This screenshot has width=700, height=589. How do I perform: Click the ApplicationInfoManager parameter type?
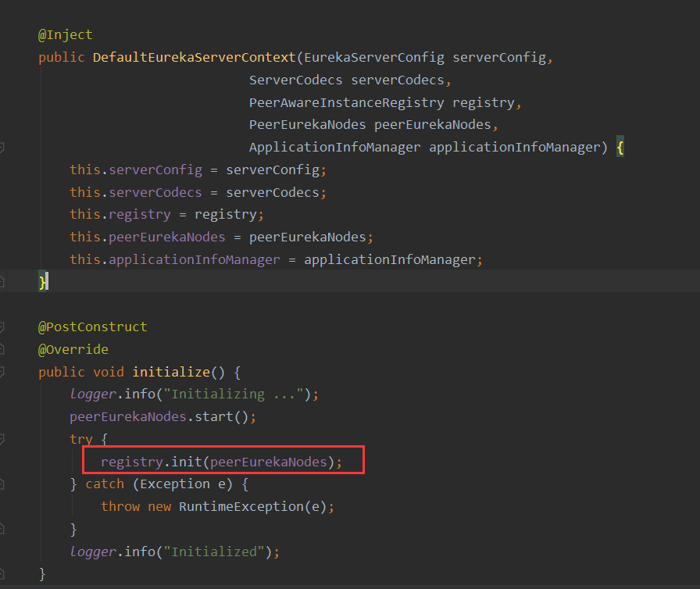tap(335, 147)
